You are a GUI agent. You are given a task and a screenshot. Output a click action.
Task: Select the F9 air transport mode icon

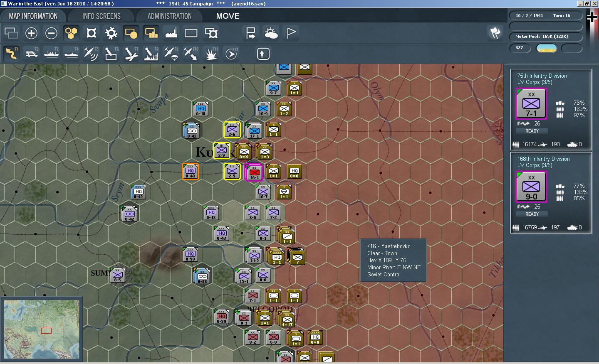click(x=171, y=54)
